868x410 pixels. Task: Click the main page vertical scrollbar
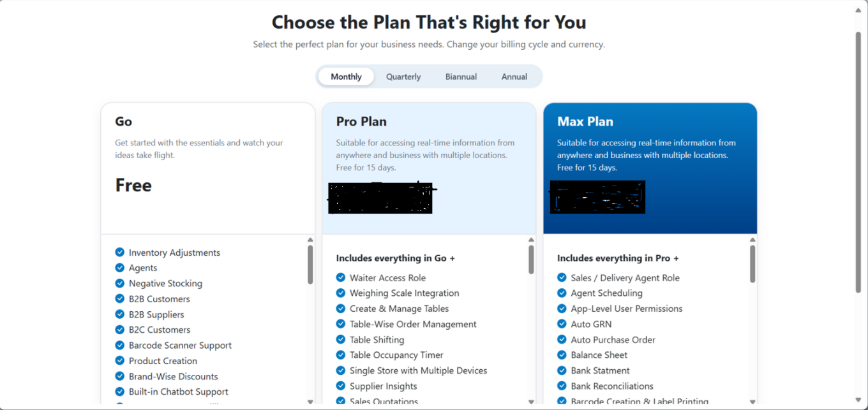click(858, 159)
